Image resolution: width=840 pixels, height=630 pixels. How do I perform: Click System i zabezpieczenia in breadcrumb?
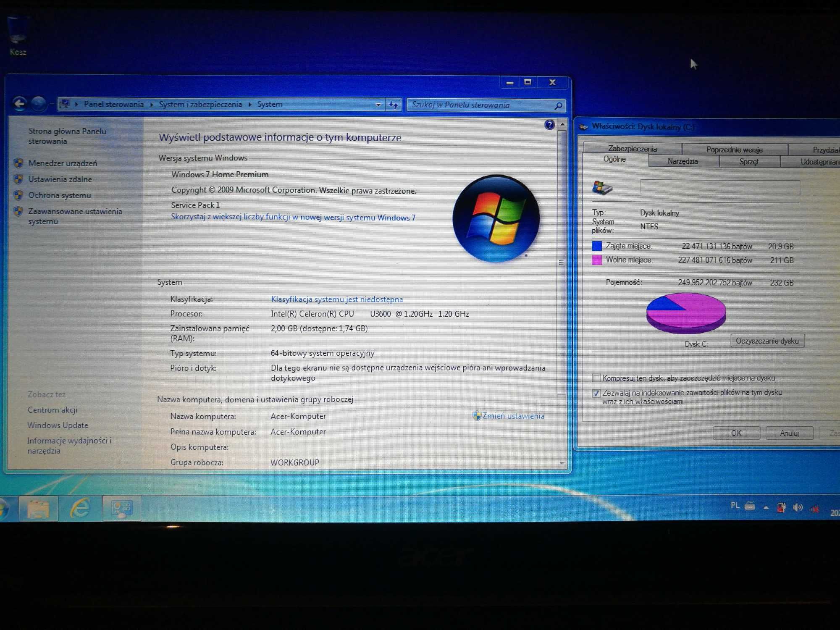click(200, 104)
